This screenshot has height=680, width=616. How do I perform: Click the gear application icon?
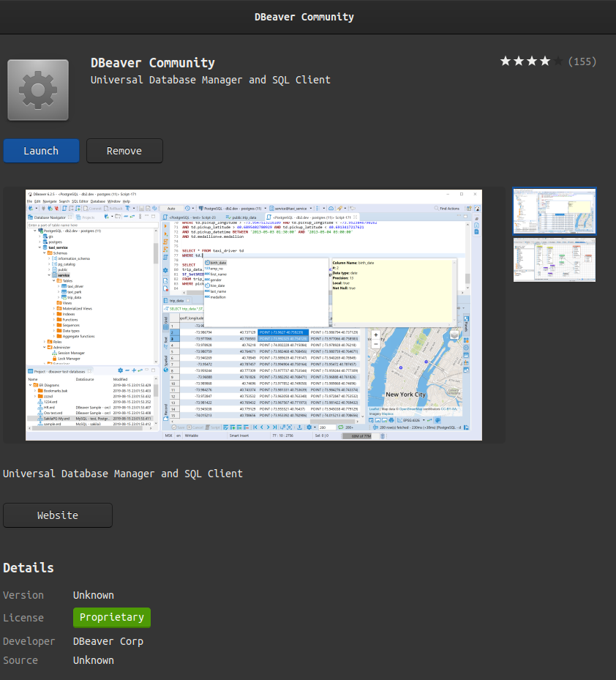point(38,90)
